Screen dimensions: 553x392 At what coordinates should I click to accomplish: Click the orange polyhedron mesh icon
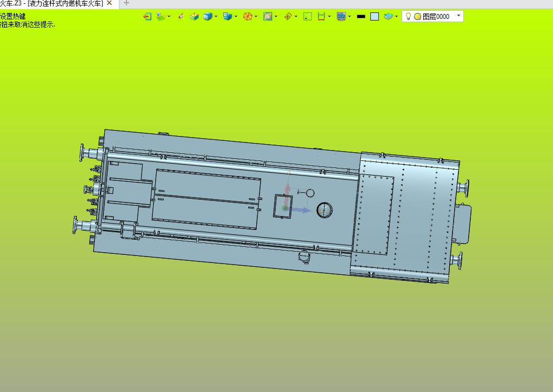pyautogui.click(x=248, y=17)
